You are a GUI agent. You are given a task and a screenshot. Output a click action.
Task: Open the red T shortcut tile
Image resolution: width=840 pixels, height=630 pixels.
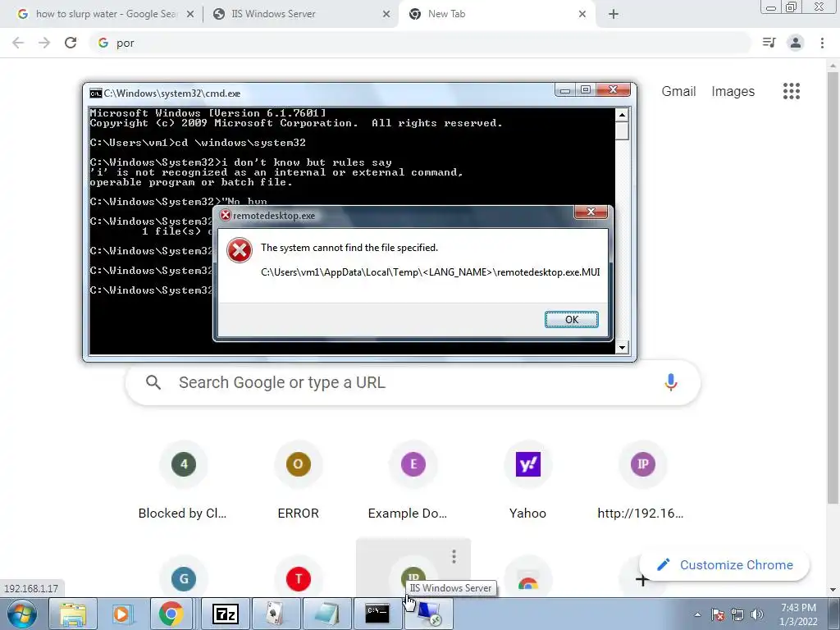pyautogui.click(x=299, y=578)
